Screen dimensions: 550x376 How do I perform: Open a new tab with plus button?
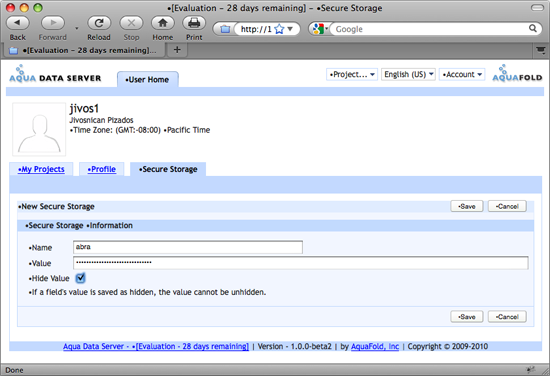pyautogui.click(x=177, y=50)
